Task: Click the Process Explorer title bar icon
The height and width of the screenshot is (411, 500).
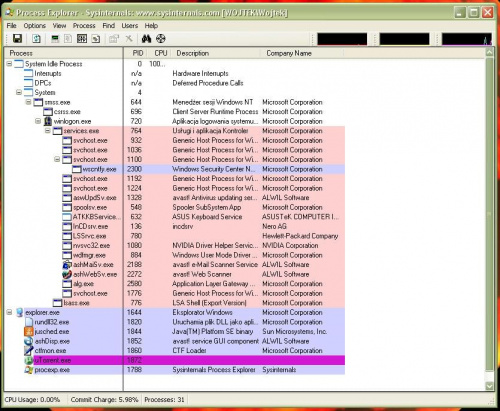Action: pos(10,13)
